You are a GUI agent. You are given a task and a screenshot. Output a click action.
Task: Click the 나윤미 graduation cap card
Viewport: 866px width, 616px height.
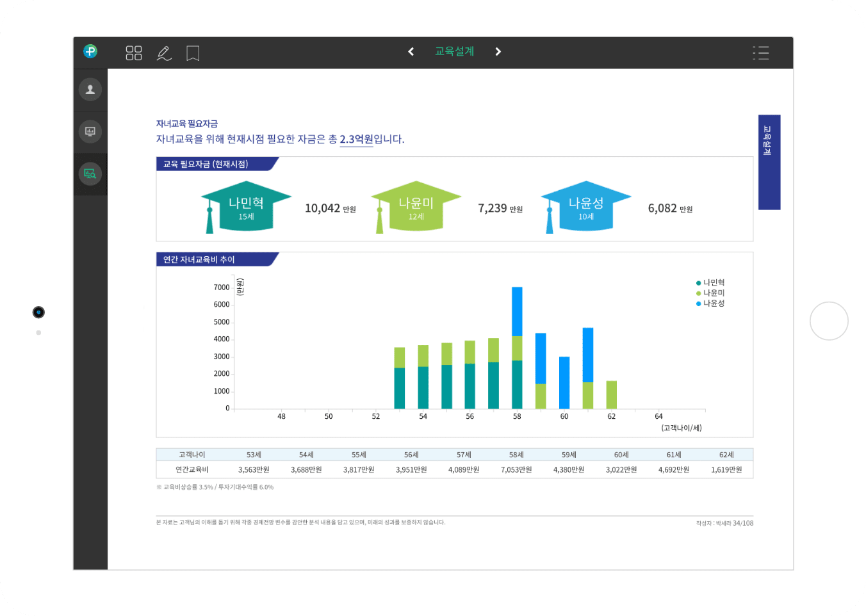pos(416,207)
